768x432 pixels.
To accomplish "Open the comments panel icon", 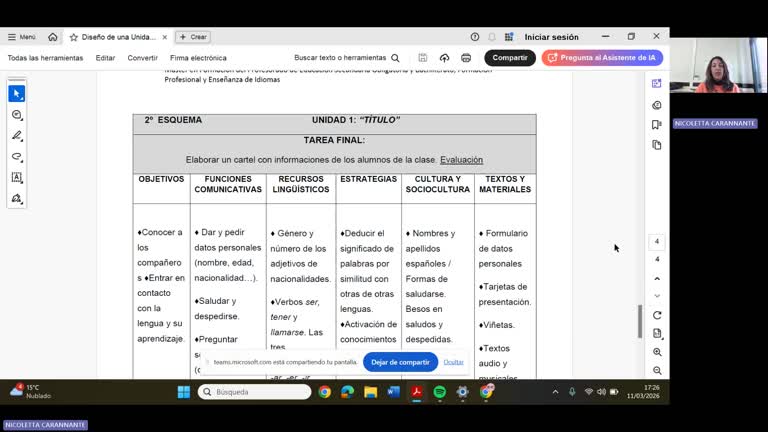I will pyautogui.click(x=657, y=105).
